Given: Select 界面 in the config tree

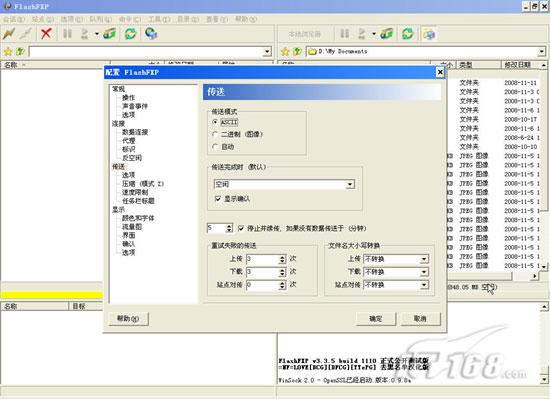Looking at the screenshot, I should pos(128,235).
